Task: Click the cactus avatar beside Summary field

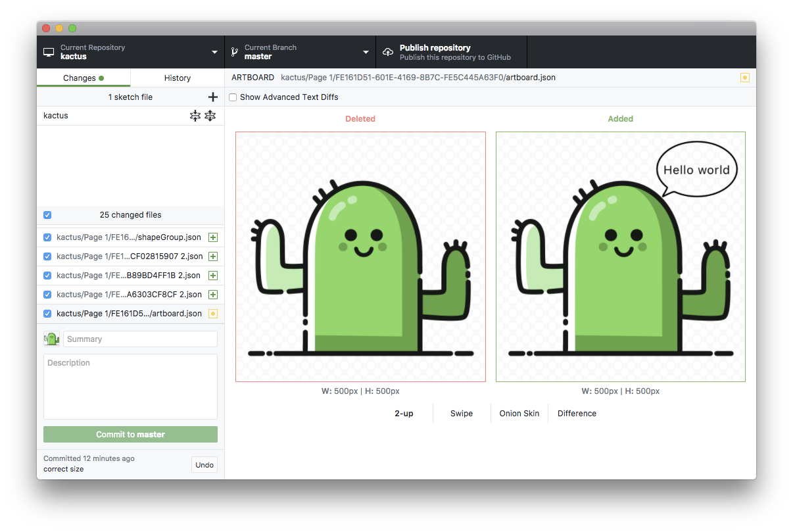Action: point(52,339)
